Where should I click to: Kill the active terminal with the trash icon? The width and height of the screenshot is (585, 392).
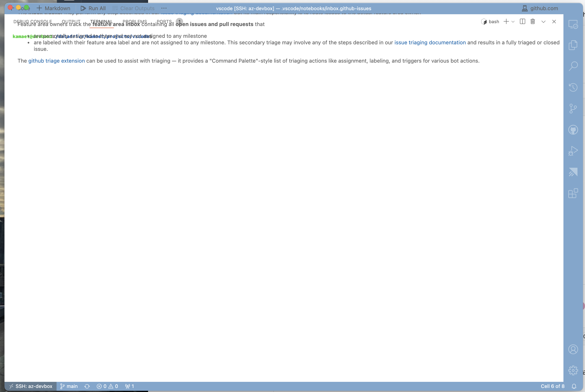coord(533,22)
